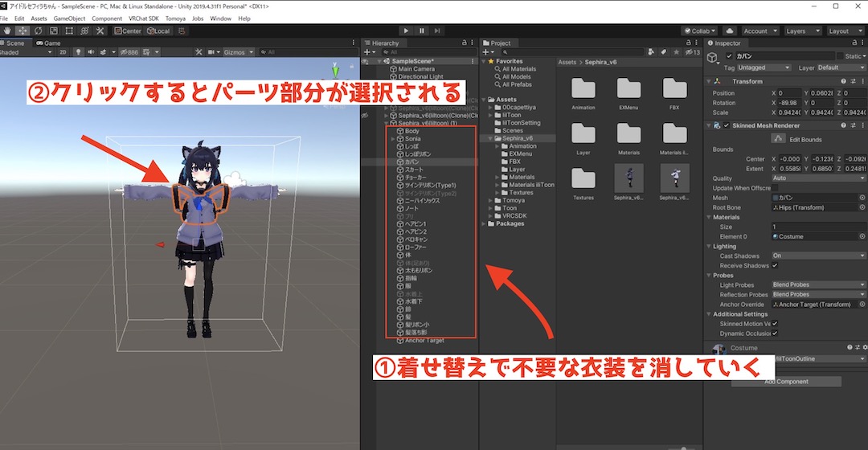Click the Scene view search field

(x=308, y=52)
